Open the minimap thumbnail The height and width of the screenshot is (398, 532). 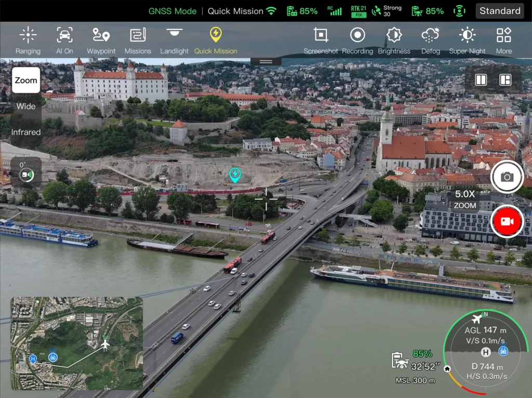pos(77,343)
